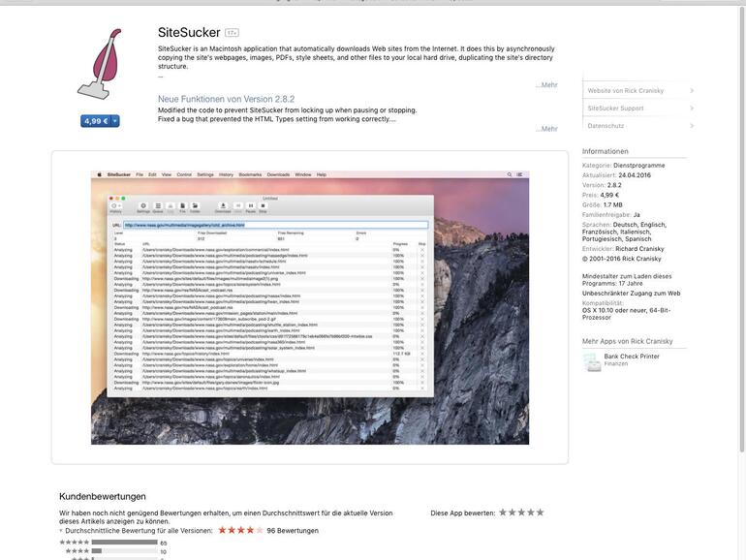Click the SiteSucker app title
746x560 pixels.
coord(189,32)
